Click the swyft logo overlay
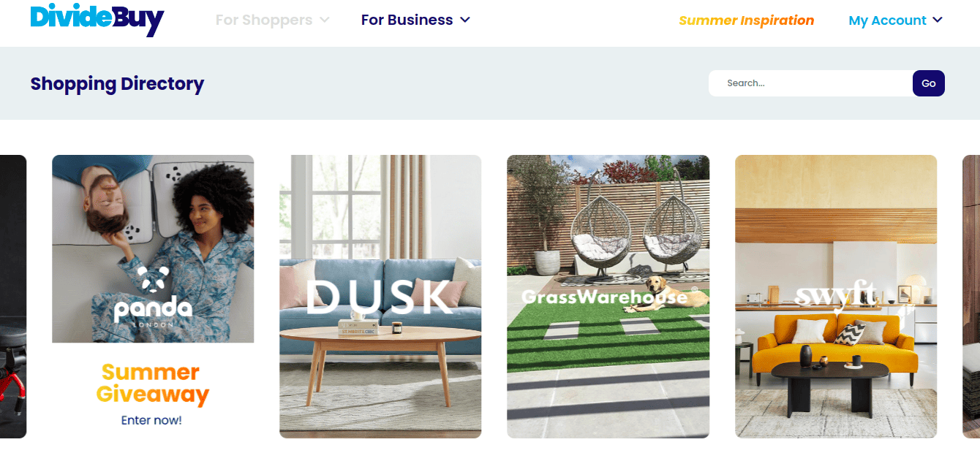 [836, 296]
